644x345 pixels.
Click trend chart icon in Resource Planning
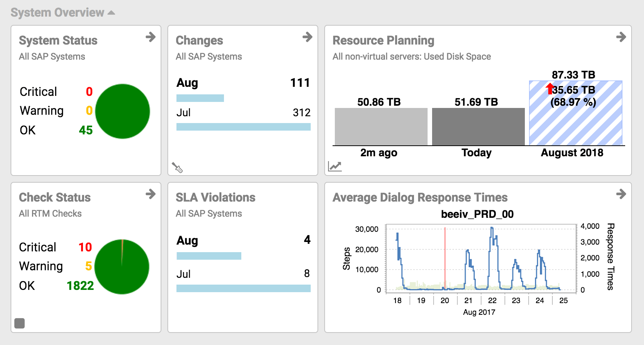tap(334, 166)
